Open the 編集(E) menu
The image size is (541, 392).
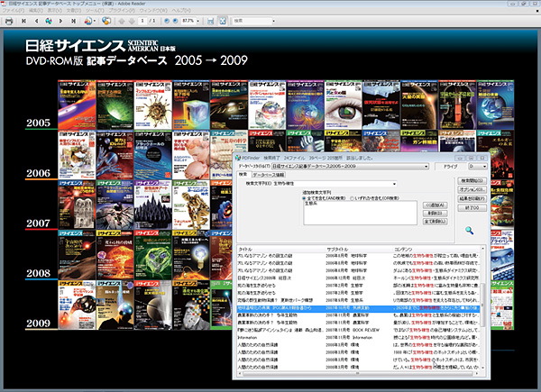35,11
